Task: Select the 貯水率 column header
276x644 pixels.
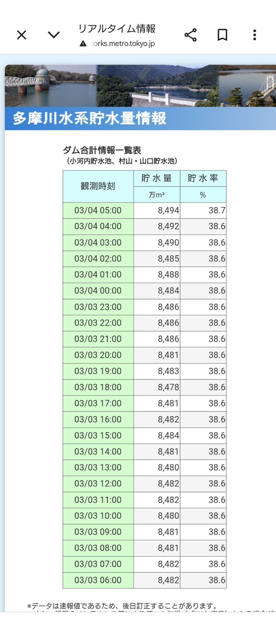Action: click(203, 178)
